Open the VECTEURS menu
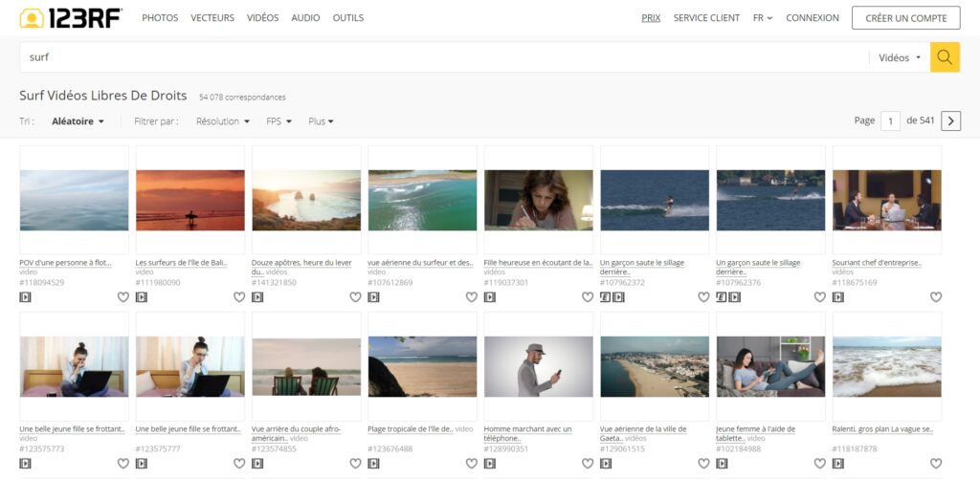The width and height of the screenshot is (980, 479). [212, 18]
